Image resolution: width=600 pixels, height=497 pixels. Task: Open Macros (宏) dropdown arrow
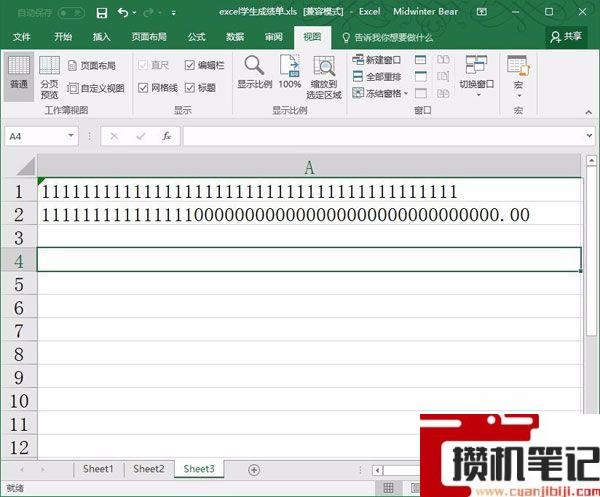519,96
